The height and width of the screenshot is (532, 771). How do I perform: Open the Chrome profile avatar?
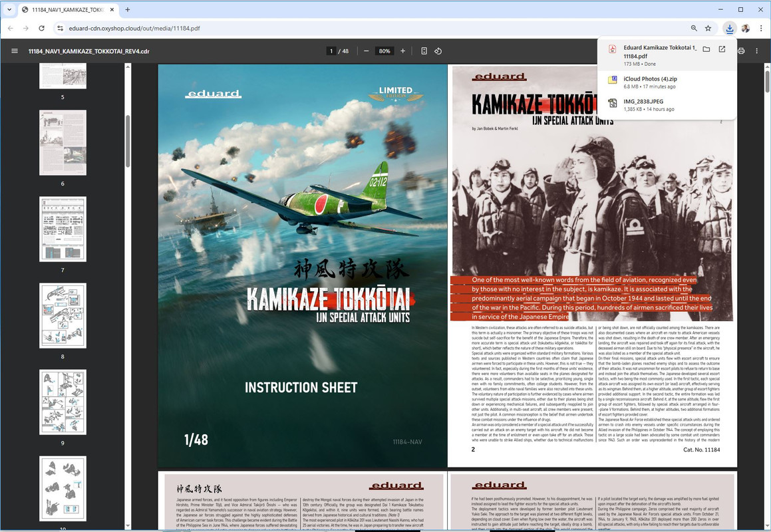point(746,28)
